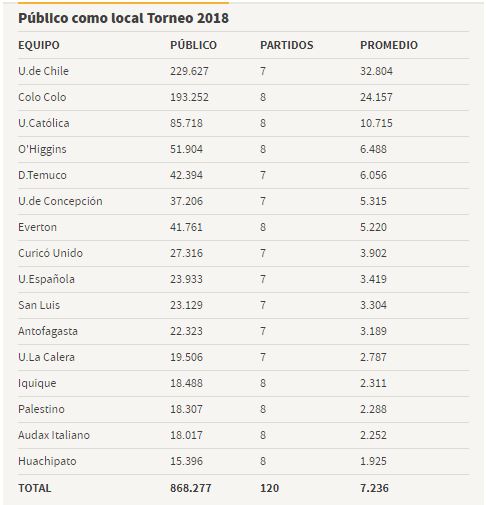This screenshot has height=505, width=486.
Task: Select the Colo Colo row label
Action: [x=42, y=97]
